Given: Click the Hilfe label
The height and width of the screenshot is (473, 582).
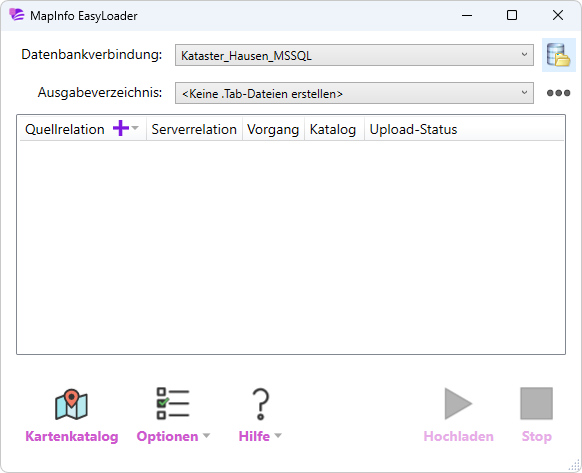Looking at the screenshot, I should pos(254,436).
